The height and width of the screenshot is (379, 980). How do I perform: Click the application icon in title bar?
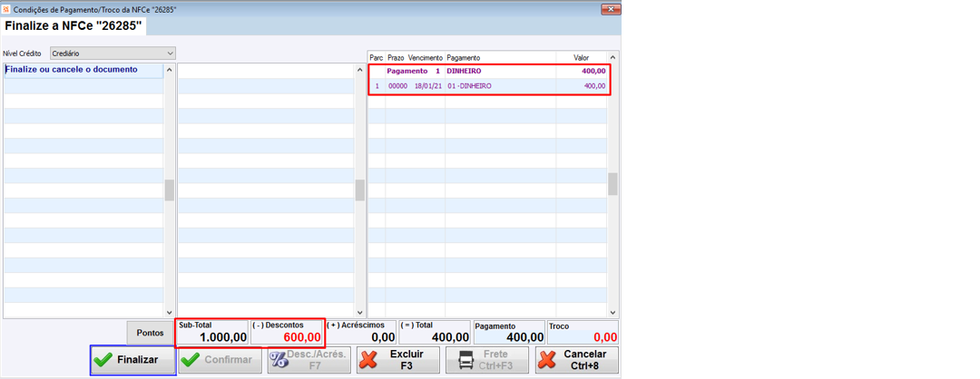[6, 9]
